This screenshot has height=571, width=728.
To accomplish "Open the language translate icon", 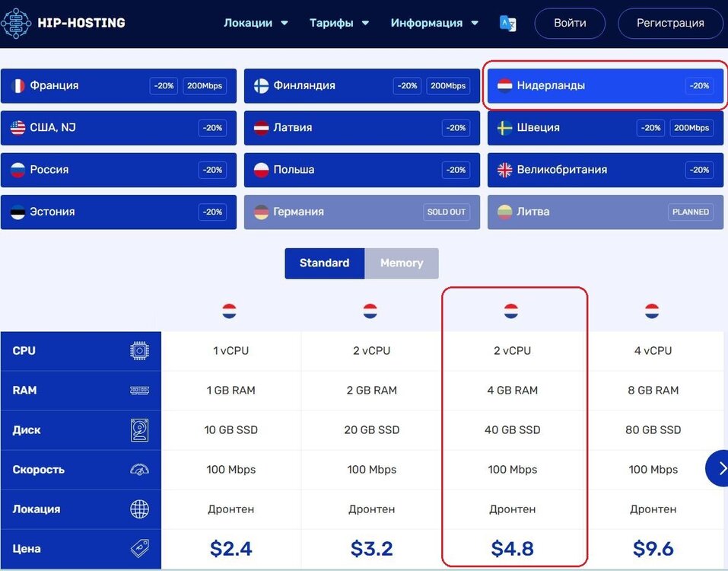I will tap(507, 24).
